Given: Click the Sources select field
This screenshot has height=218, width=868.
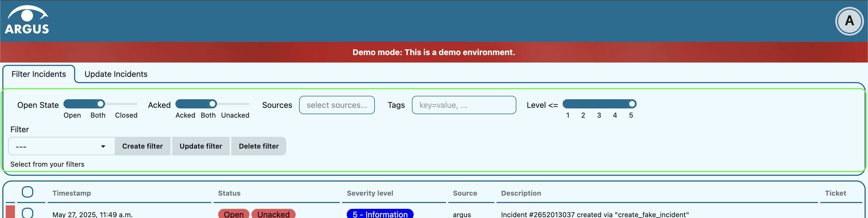Looking at the screenshot, I should coord(337,105).
